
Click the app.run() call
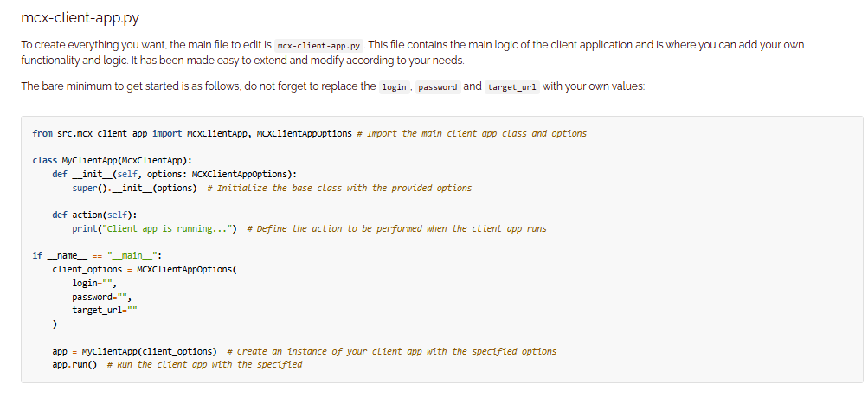pyautogui.click(x=74, y=364)
